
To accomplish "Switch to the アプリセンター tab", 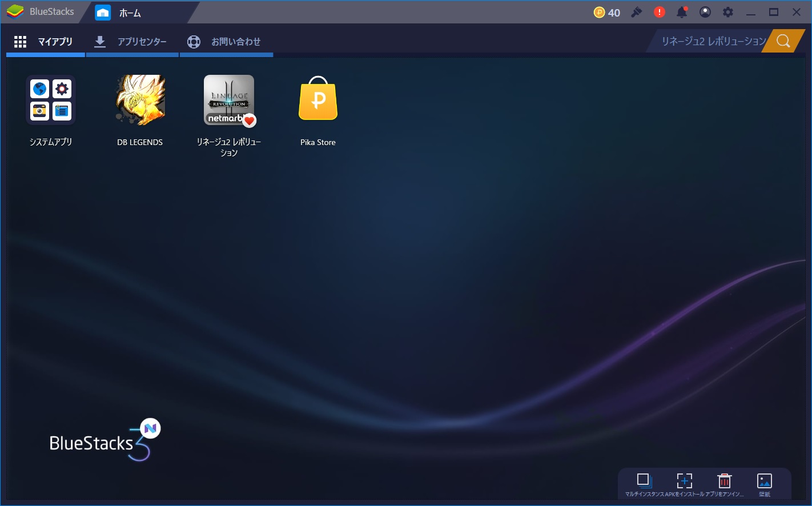I will (132, 42).
